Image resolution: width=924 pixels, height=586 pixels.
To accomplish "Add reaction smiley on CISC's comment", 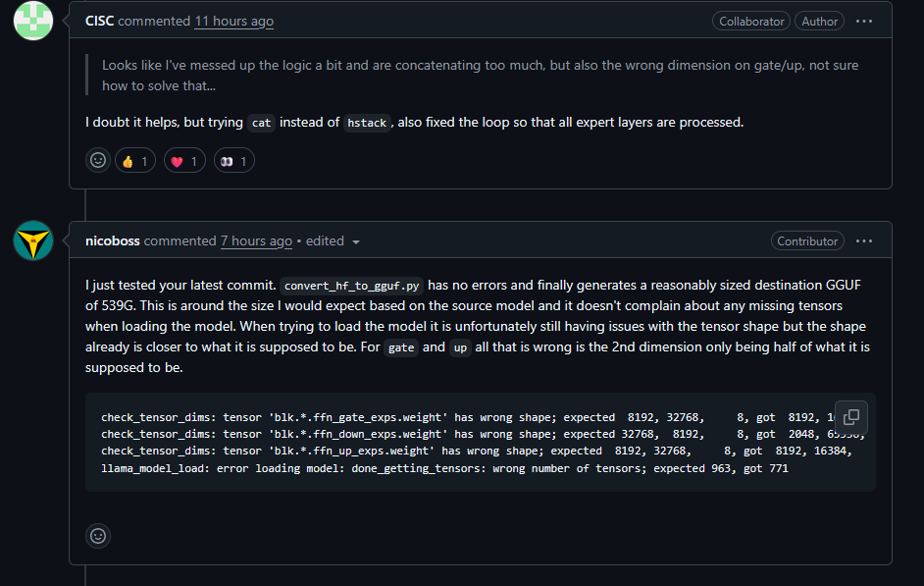I will [98, 160].
